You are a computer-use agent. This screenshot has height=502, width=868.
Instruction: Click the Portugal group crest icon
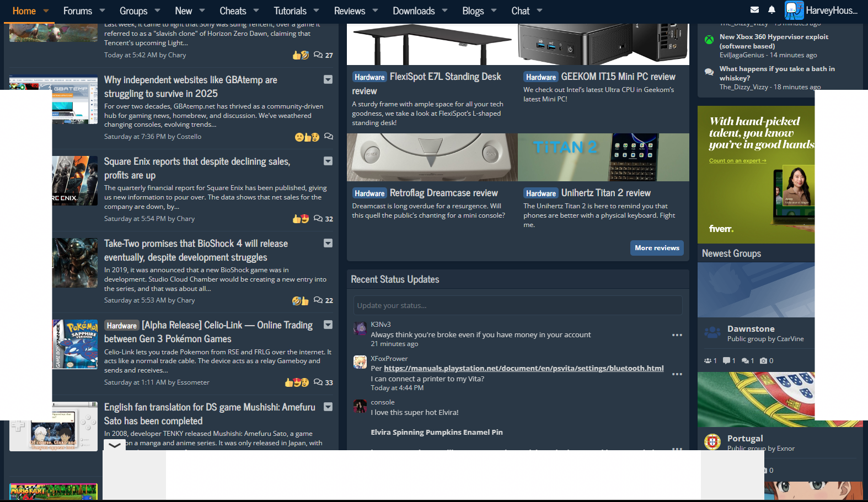712,442
